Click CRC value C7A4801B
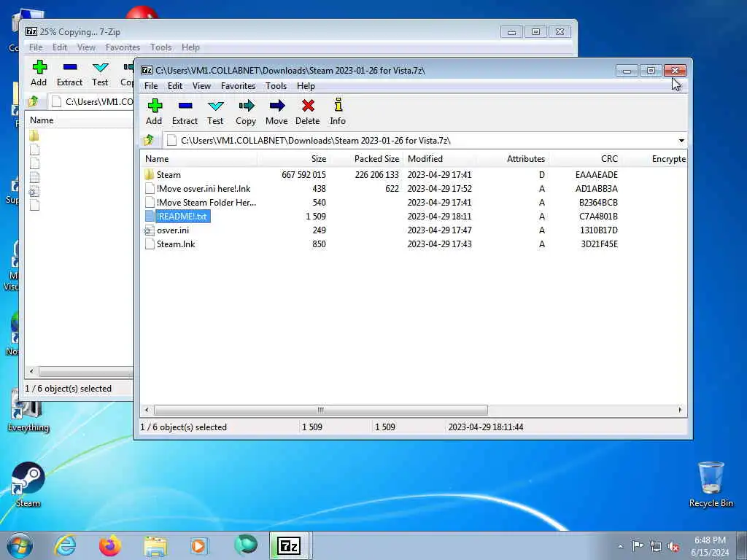Image resolution: width=747 pixels, height=560 pixels. click(x=598, y=216)
